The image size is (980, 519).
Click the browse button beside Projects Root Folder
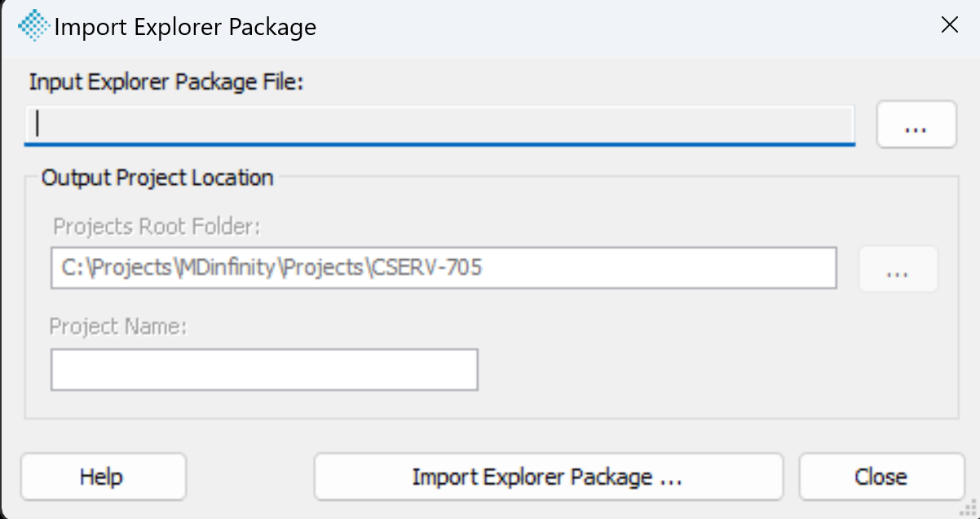pyautogui.click(x=898, y=269)
